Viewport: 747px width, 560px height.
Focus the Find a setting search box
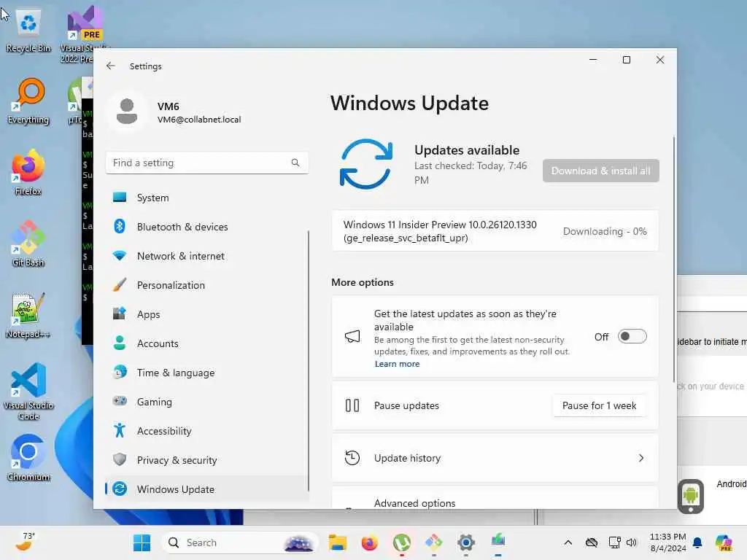click(206, 163)
